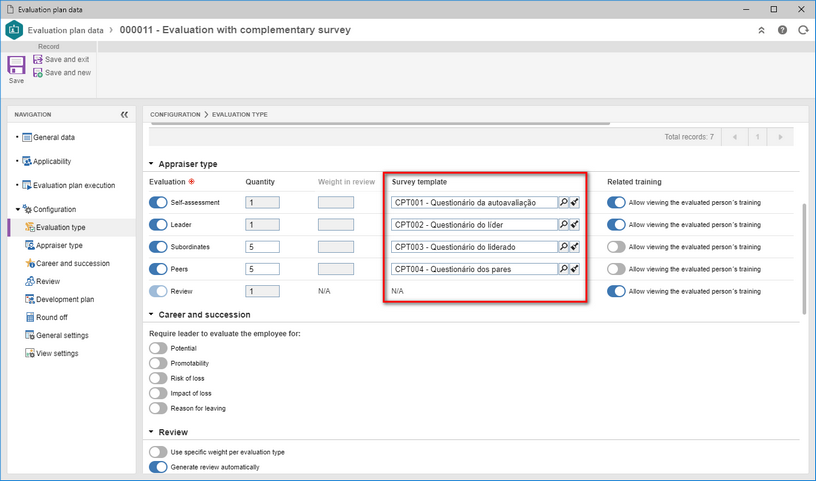
Task: Toggle the Subordinates evaluation switch
Action: click(158, 247)
